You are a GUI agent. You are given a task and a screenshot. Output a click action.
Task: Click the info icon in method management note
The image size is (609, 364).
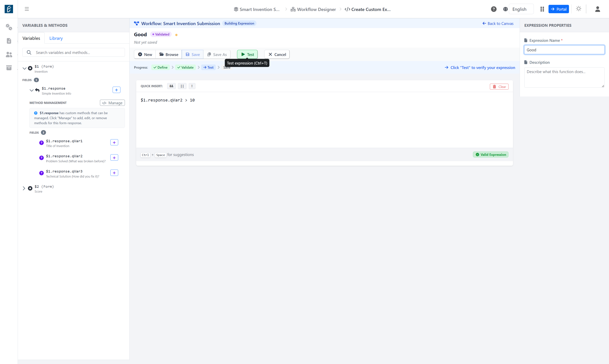click(x=36, y=113)
